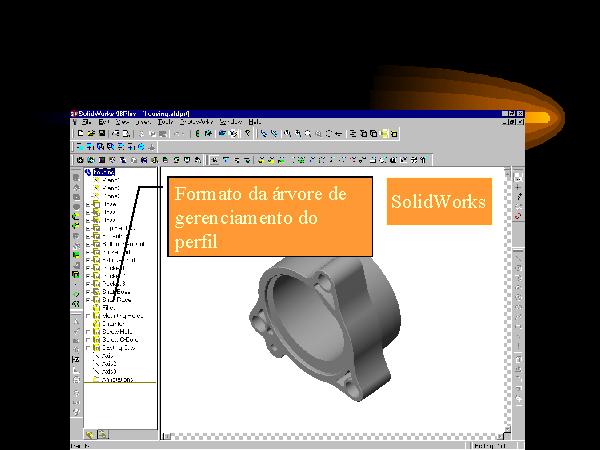Open the File menu
This screenshot has height=450, width=600.
click(88, 121)
